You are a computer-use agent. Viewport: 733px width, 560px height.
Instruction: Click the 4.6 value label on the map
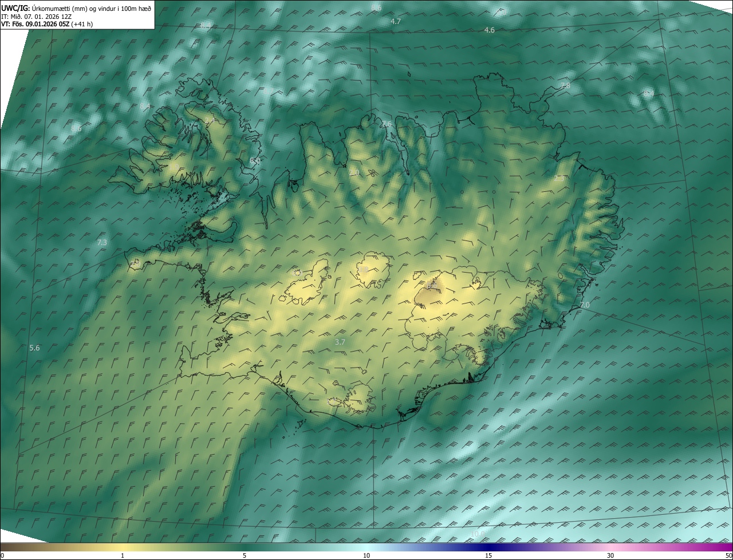pyautogui.click(x=490, y=30)
